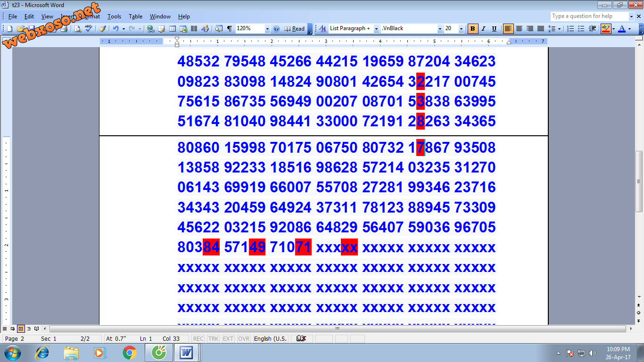Switch to Web Layout view

pyautogui.click(x=13, y=329)
